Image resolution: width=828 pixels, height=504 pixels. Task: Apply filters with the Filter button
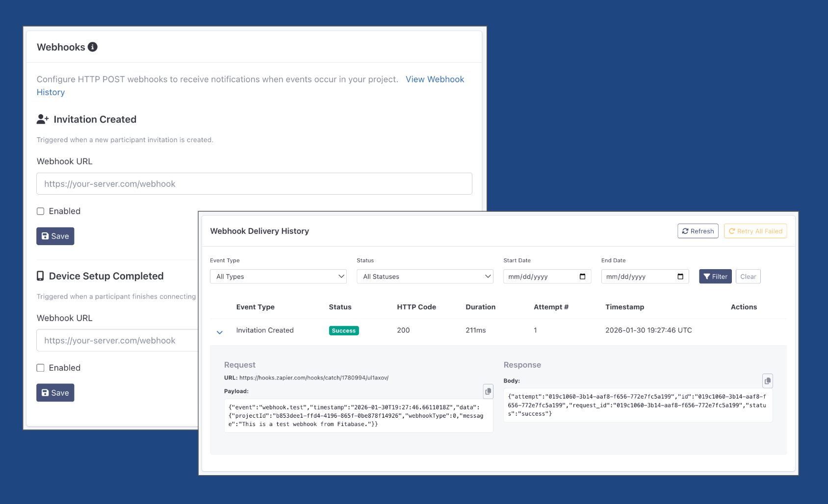[x=715, y=277]
